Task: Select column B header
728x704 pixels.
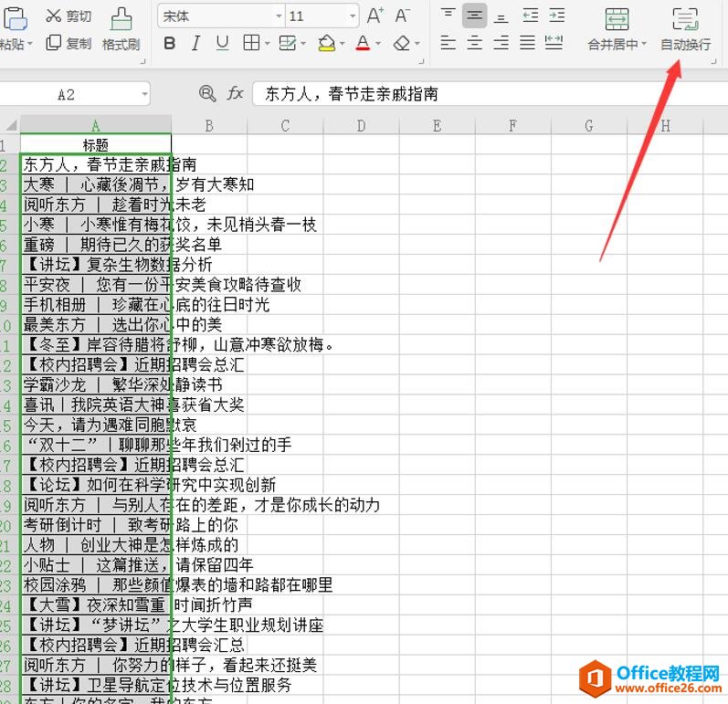Action: tap(209, 126)
